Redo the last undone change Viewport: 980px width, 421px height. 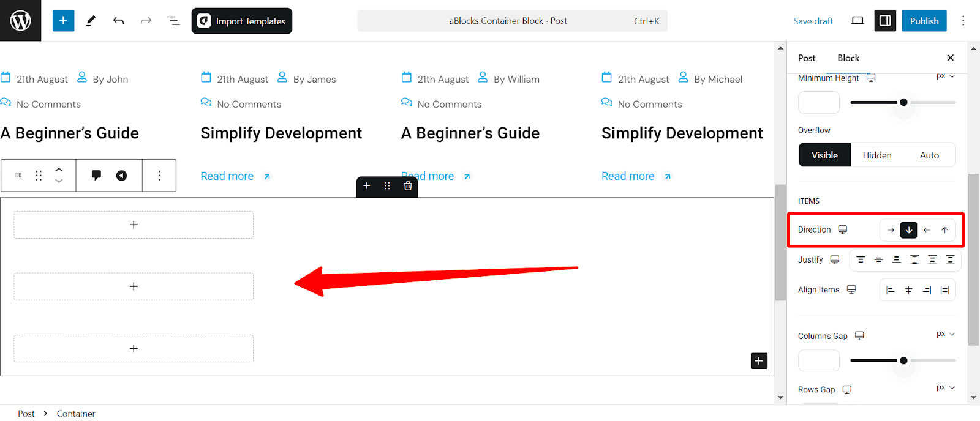[146, 21]
